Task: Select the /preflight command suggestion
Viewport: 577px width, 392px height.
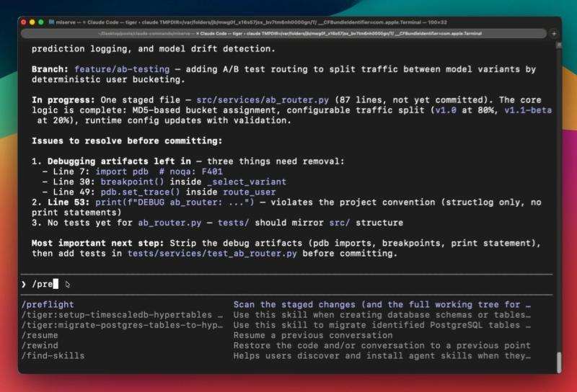Action: pyautogui.click(x=48, y=305)
